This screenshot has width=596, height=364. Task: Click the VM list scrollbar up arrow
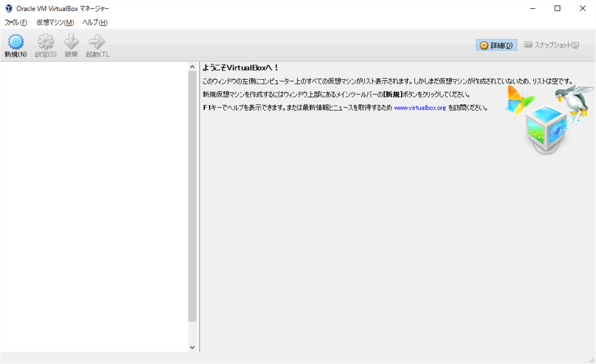[192, 67]
